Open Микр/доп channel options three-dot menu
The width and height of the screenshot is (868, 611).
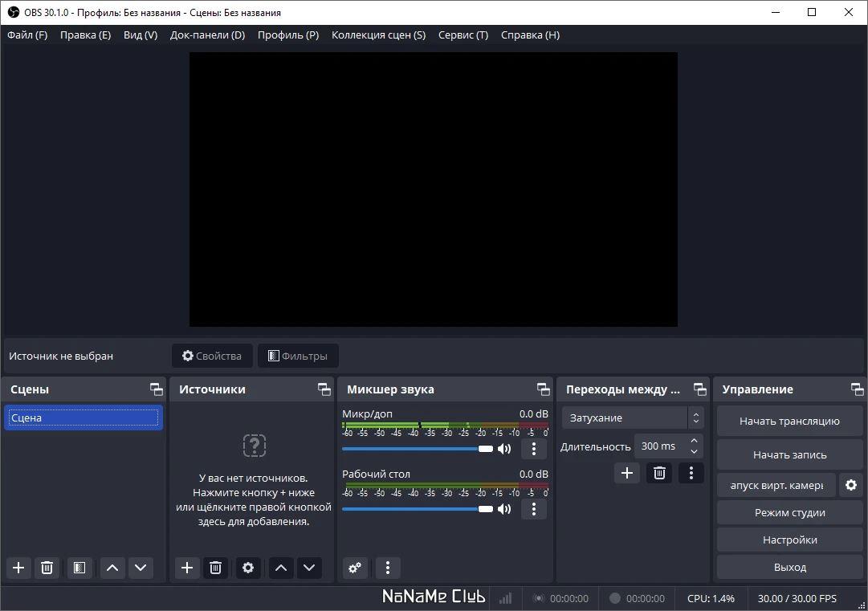point(534,449)
